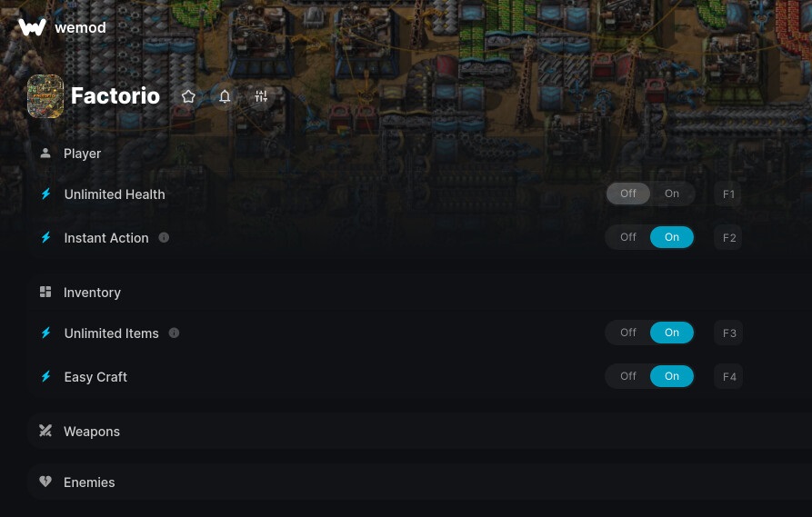This screenshot has height=517, width=812.
Task: Click the lightning icon beside Easy Craft
Action: coord(46,376)
